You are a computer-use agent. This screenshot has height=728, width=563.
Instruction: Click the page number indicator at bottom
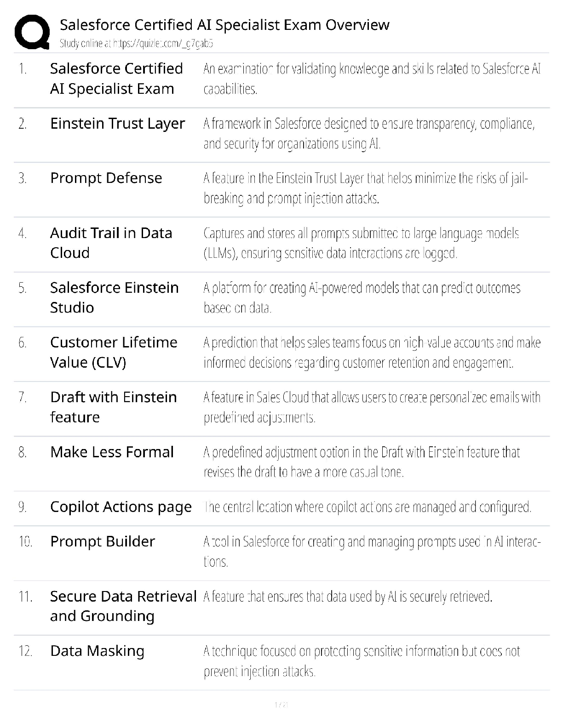click(x=281, y=705)
